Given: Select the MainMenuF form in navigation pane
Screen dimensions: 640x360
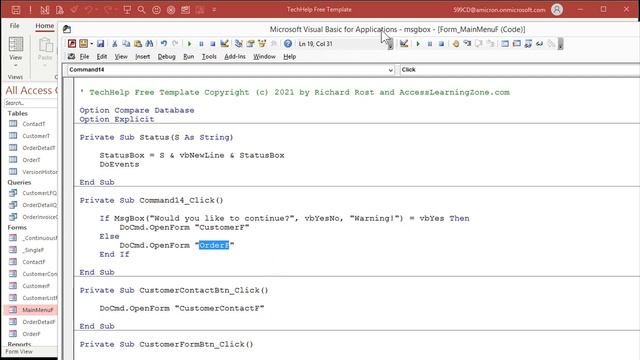Looking at the screenshot, I should pyautogui.click(x=31, y=310).
